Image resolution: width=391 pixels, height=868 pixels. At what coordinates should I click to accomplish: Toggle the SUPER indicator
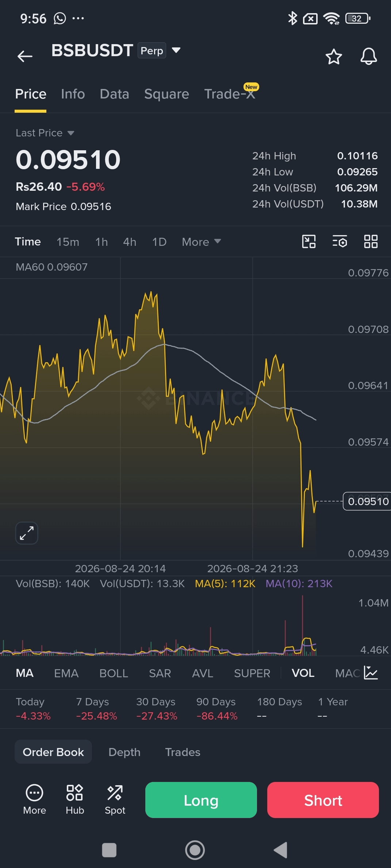tap(252, 673)
